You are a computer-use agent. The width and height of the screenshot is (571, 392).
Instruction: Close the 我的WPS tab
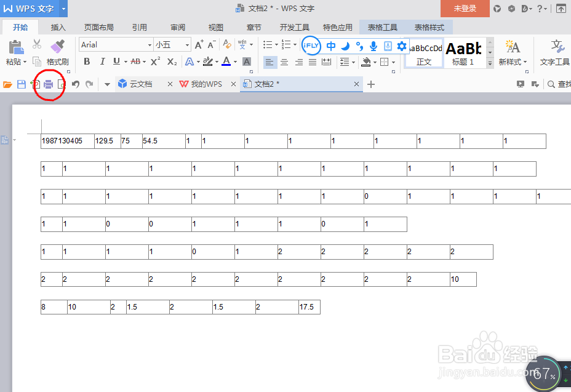233,84
